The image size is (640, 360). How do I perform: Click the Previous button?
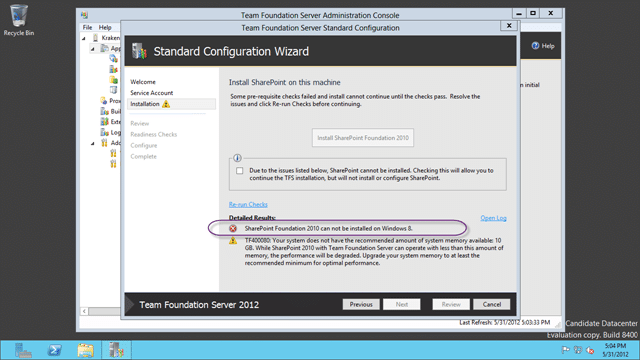pyautogui.click(x=361, y=304)
